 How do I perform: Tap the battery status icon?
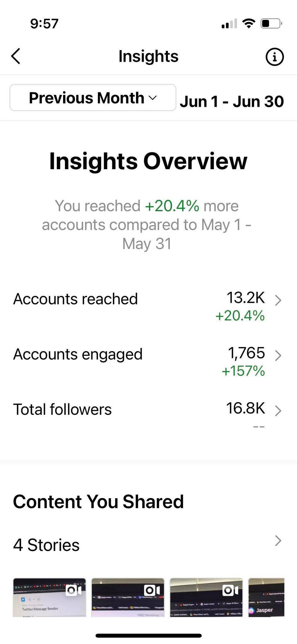click(x=272, y=23)
